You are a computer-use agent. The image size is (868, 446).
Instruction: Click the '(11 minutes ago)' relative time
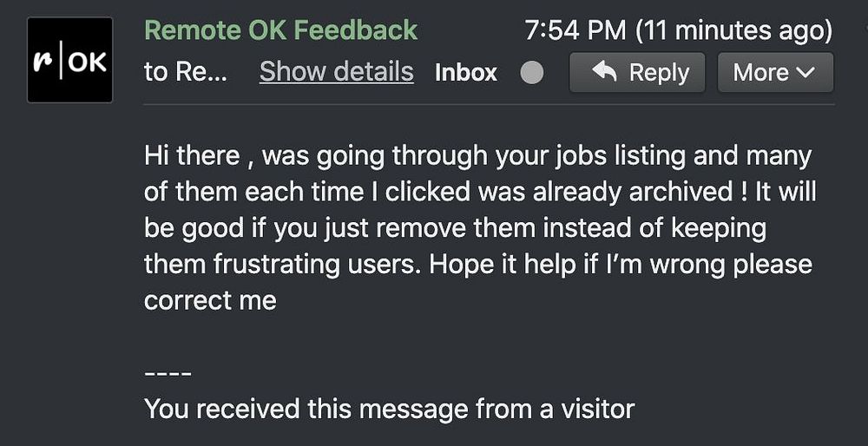[x=734, y=31]
